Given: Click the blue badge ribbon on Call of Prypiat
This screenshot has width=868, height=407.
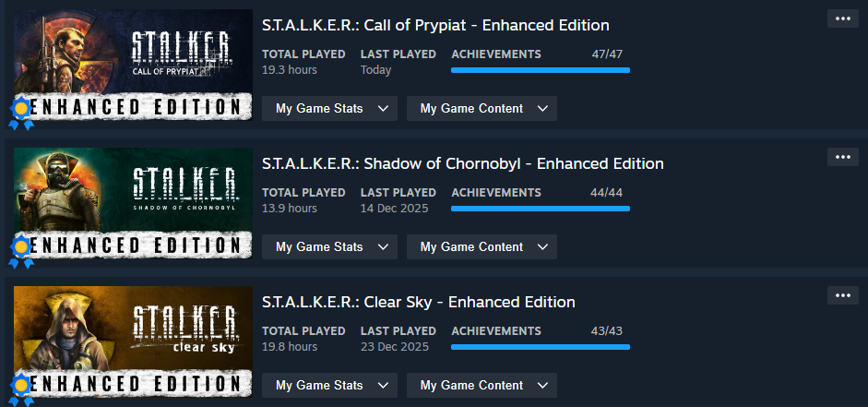Looking at the screenshot, I should point(20,114).
